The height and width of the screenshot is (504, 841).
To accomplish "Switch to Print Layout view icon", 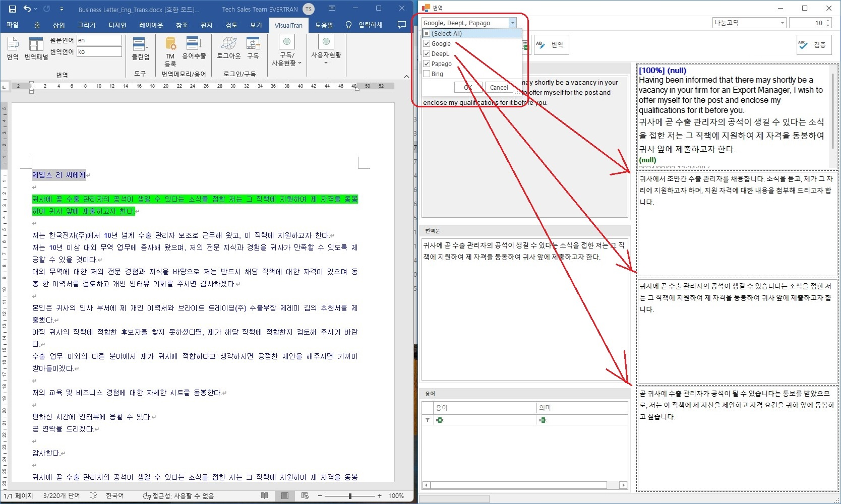I will pyautogui.click(x=285, y=496).
